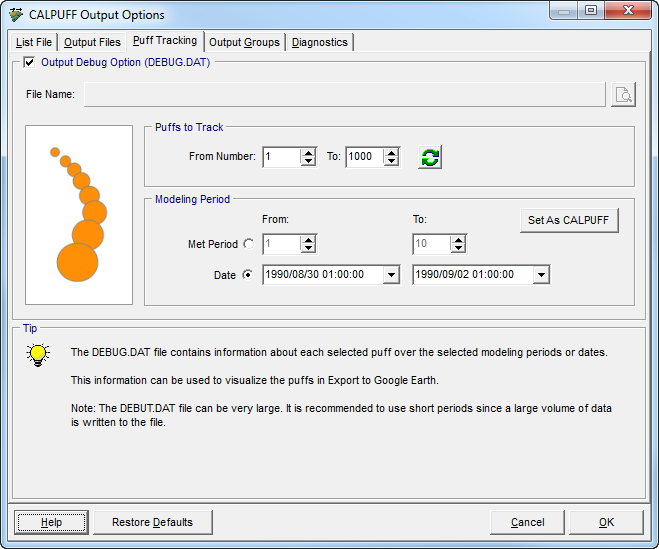Click the note about DEBUT.DAT file size

[x=341, y=415]
